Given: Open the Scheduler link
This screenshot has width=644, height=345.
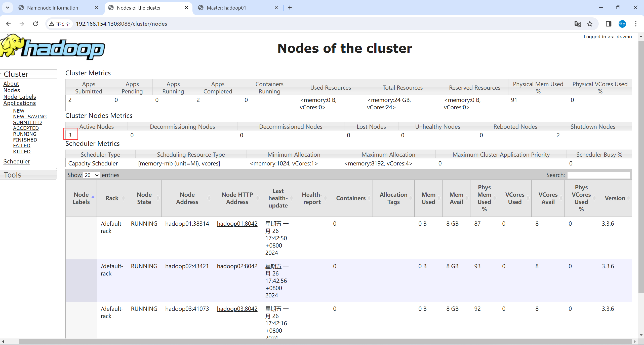Looking at the screenshot, I should tap(17, 161).
